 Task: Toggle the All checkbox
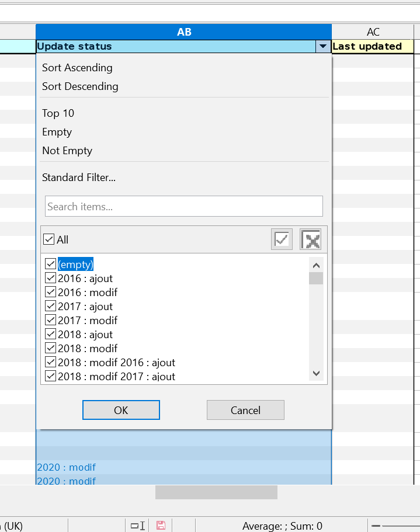[49, 239]
